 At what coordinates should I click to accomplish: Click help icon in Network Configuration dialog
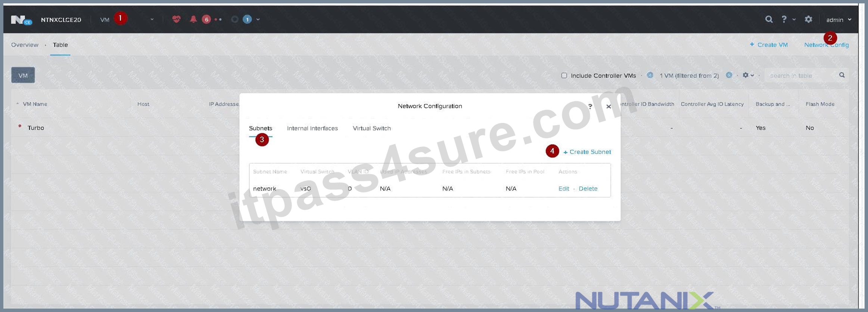tap(590, 106)
